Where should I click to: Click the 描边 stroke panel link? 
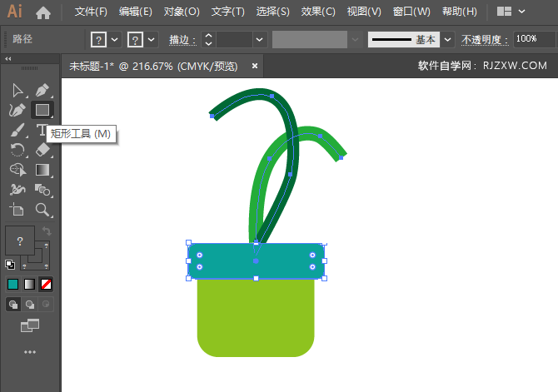tap(182, 40)
